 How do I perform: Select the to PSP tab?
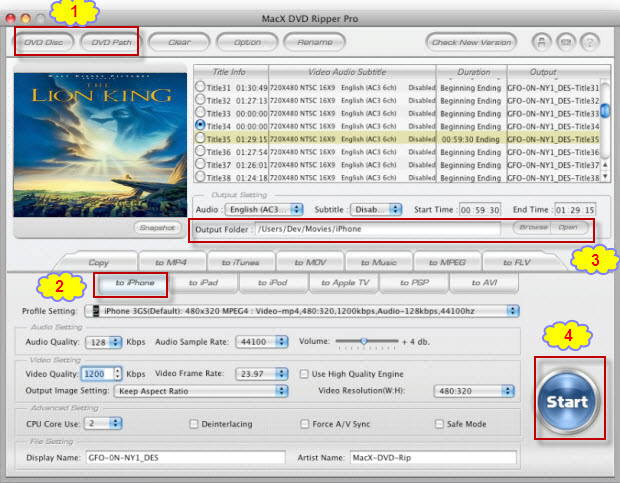click(x=414, y=283)
